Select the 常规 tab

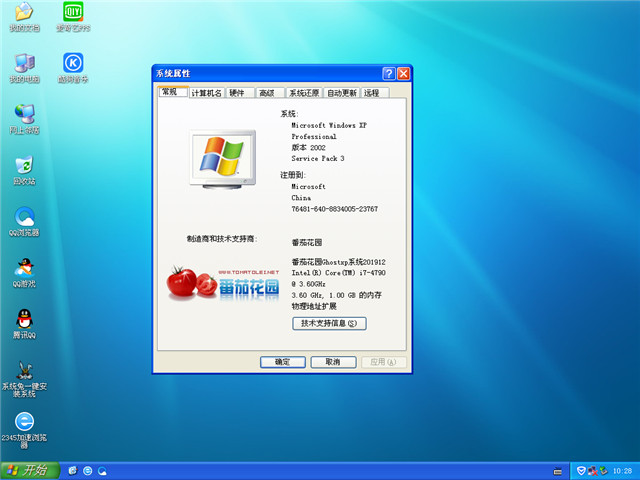pyautogui.click(x=173, y=92)
